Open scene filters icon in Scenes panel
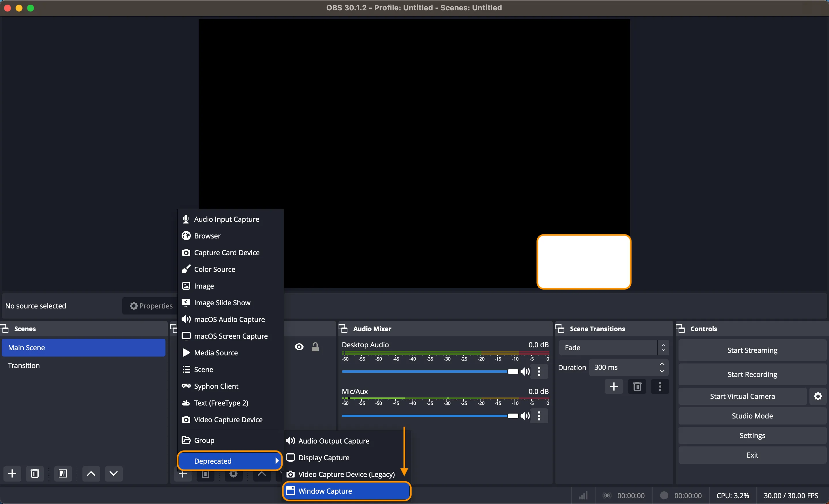This screenshot has width=829, height=504. (63, 473)
